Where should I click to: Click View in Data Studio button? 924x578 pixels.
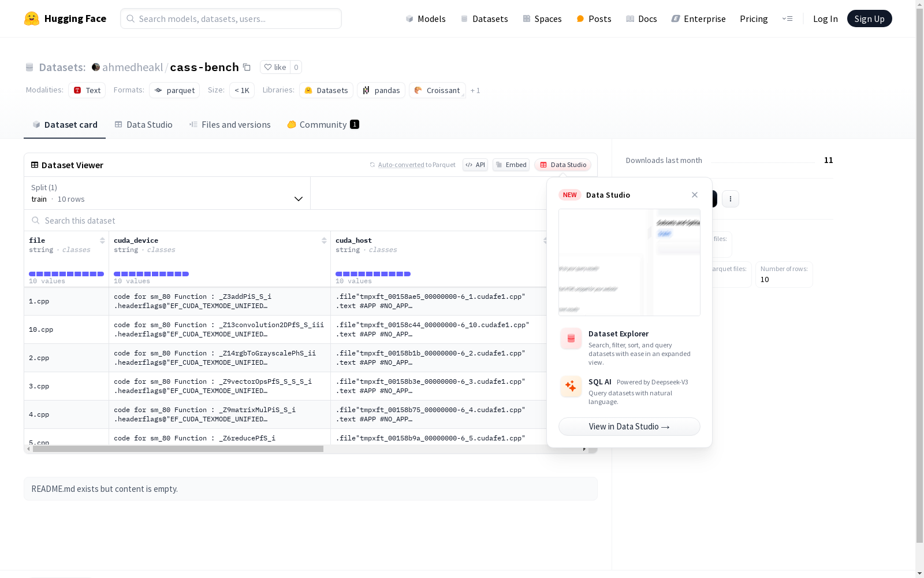coord(629,427)
